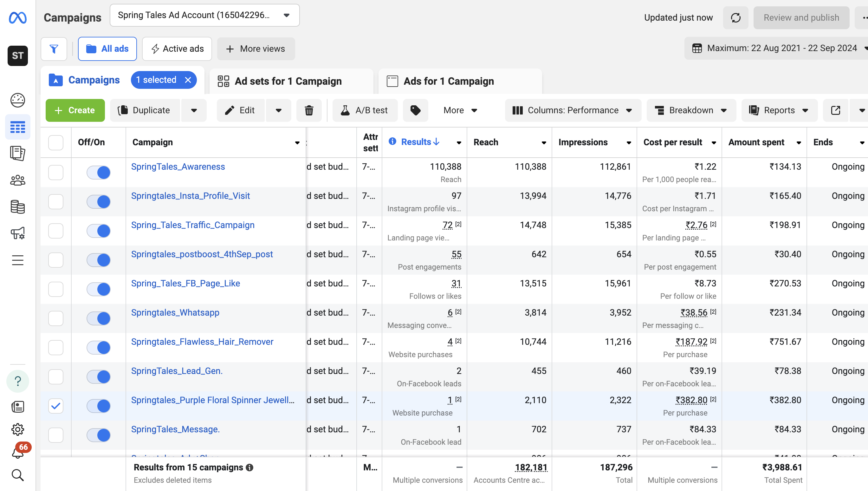868x491 pixels.
Task: Open All tools hamburger menu
Action: pyautogui.click(x=17, y=260)
